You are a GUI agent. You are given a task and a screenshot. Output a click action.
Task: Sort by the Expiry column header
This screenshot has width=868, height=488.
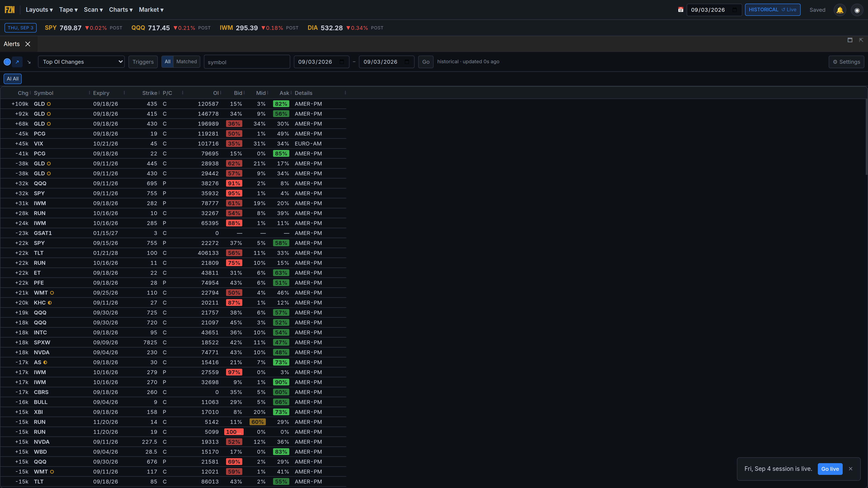tap(101, 93)
